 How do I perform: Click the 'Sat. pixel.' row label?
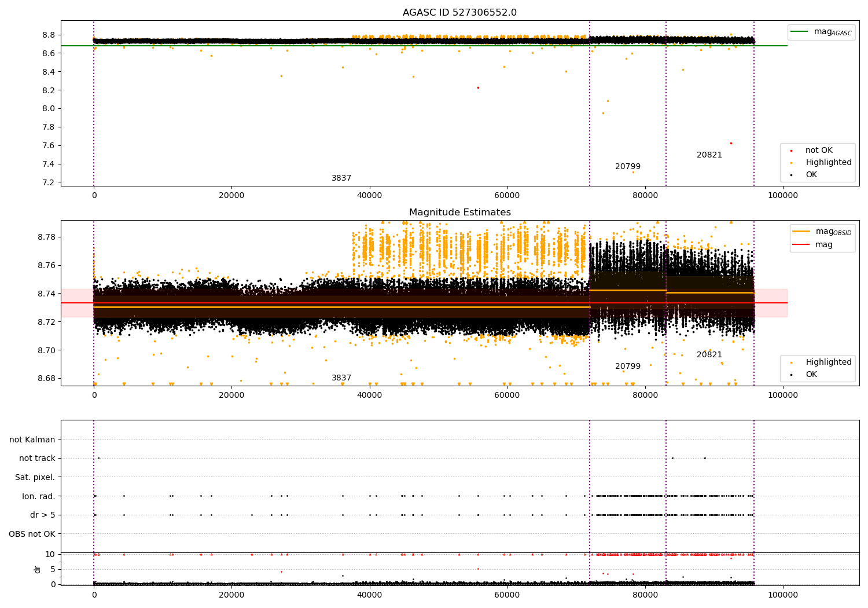pyautogui.click(x=35, y=477)
